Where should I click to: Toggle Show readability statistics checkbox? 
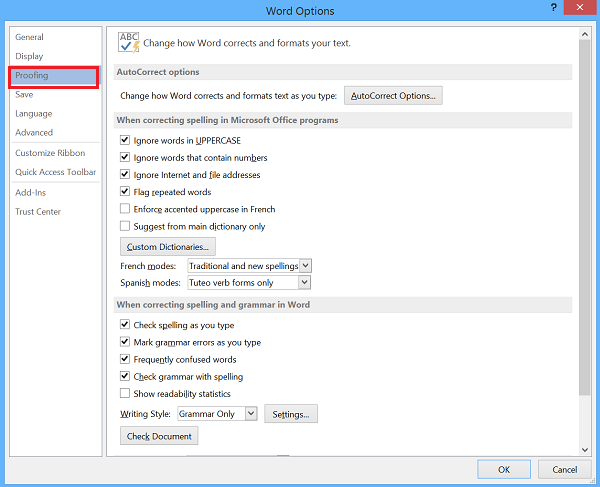[125, 393]
